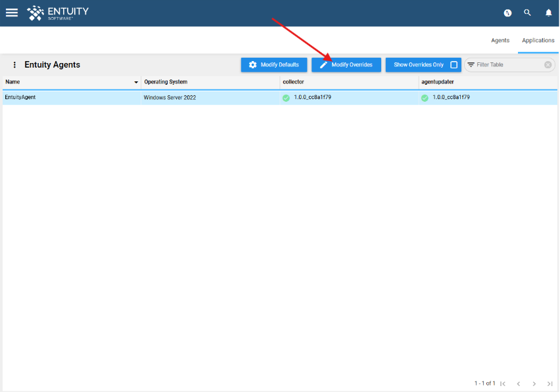This screenshot has width=560, height=392.
Task: Select the EntuityAgent row name
Action: [x=20, y=97]
